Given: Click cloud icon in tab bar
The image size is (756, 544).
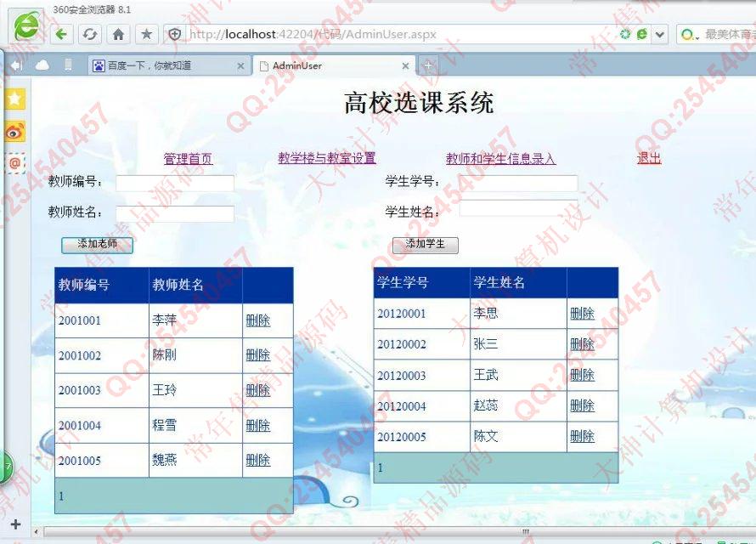Looking at the screenshot, I should pos(42,65).
